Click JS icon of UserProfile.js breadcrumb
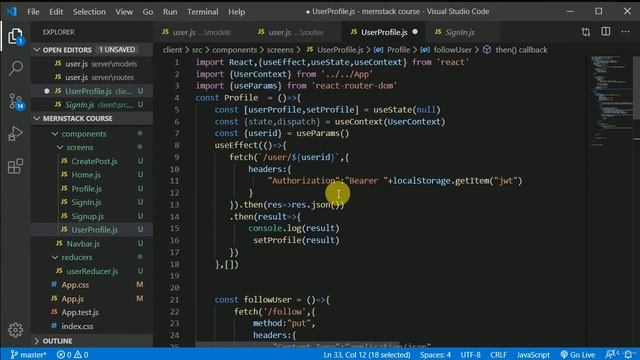The height and width of the screenshot is (360, 640). click(x=310, y=50)
